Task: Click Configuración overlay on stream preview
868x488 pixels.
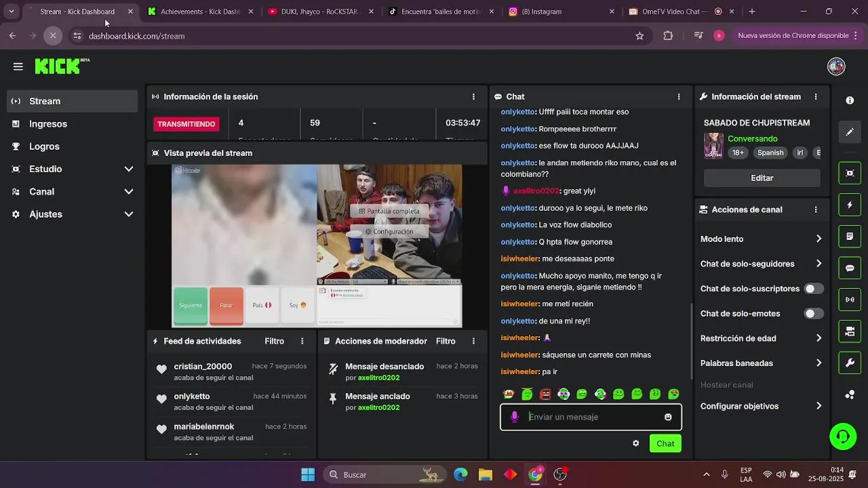Action: pyautogui.click(x=389, y=231)
